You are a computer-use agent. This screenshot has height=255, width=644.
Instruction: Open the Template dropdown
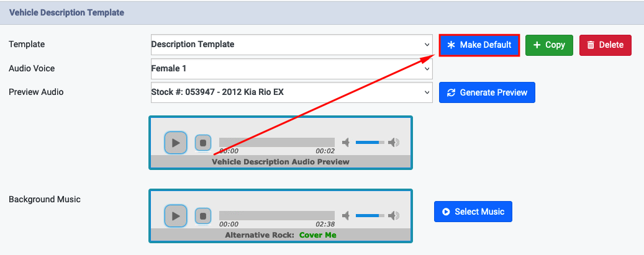tap(292, 44)
